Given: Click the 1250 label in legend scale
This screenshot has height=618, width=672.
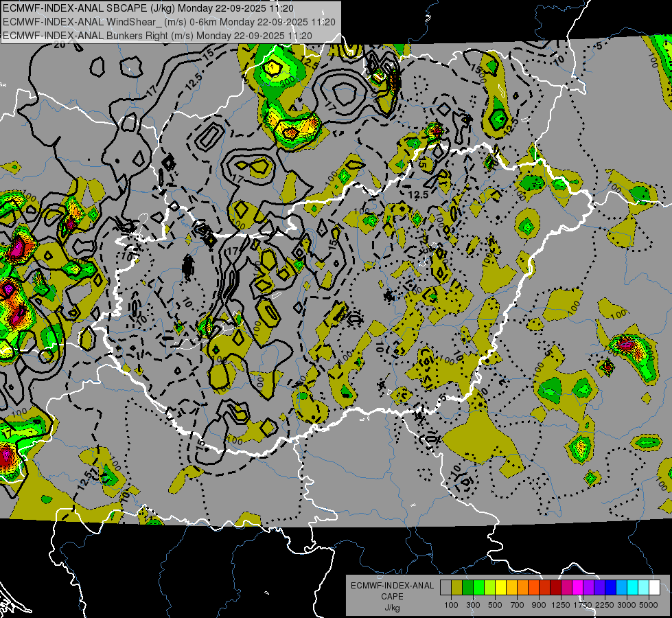Looking at the screenshot, I should [561, 605].
